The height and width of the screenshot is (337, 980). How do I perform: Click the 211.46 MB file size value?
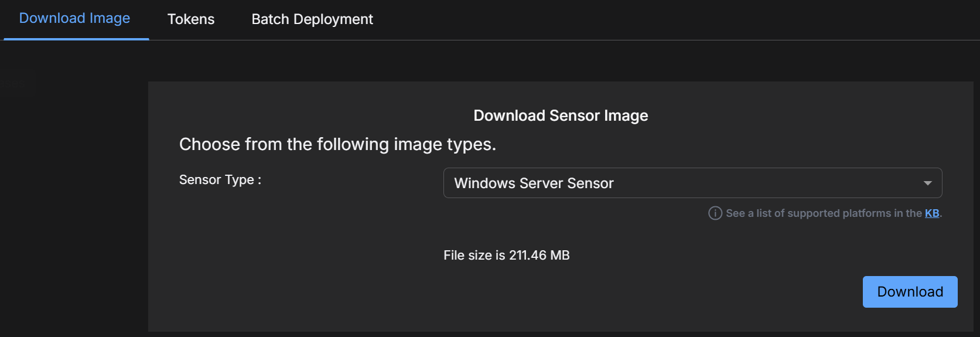pos(539,256)
